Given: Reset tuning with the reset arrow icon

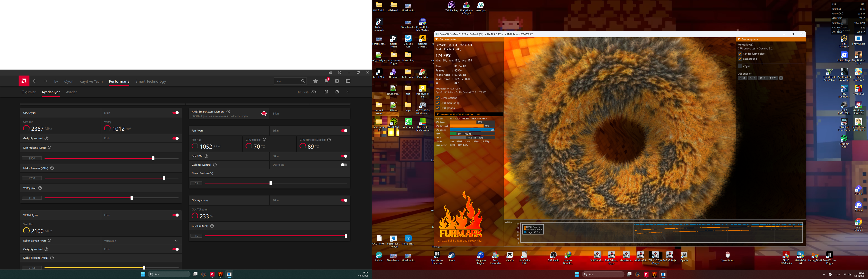Looking at the screenshot, I should (x=348, y=92).
